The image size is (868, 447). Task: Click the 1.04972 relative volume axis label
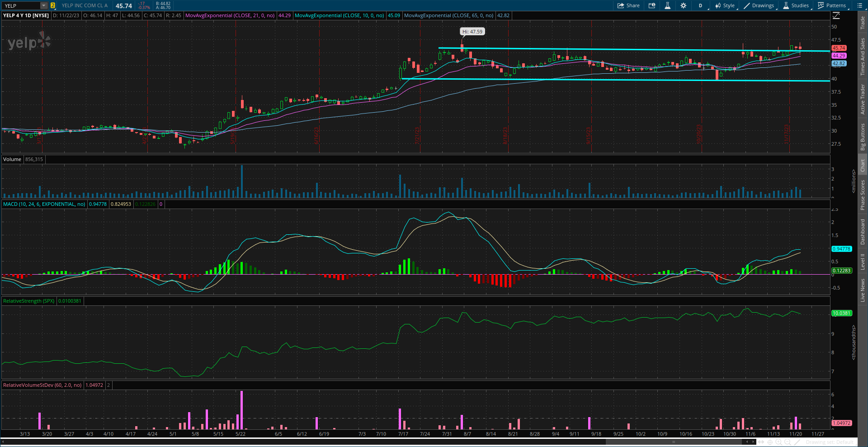point(842,423)
